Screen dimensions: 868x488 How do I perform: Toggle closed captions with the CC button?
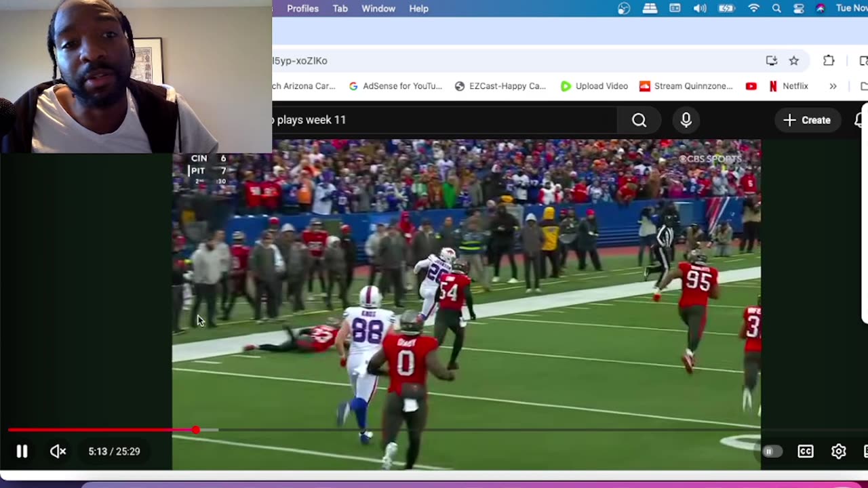[806, 451]
